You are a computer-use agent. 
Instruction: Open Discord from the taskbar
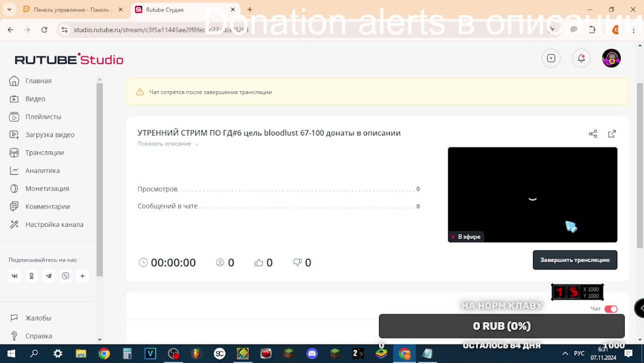312,354
